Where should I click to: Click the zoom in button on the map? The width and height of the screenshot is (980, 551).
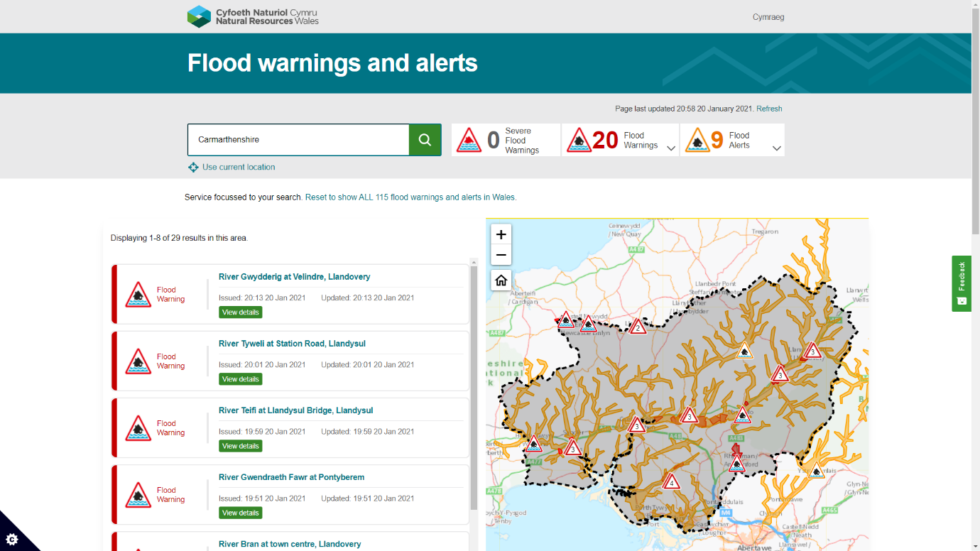[x=501, y=233]
